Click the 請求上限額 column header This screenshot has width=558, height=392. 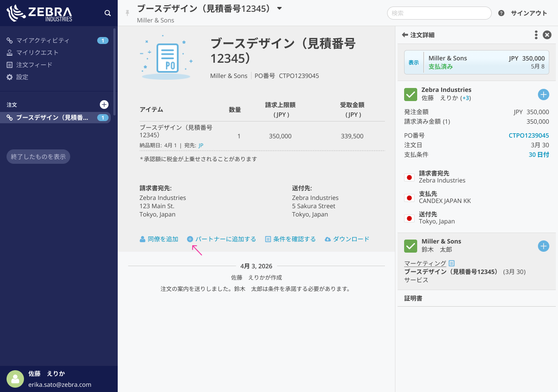pos(280,109)
